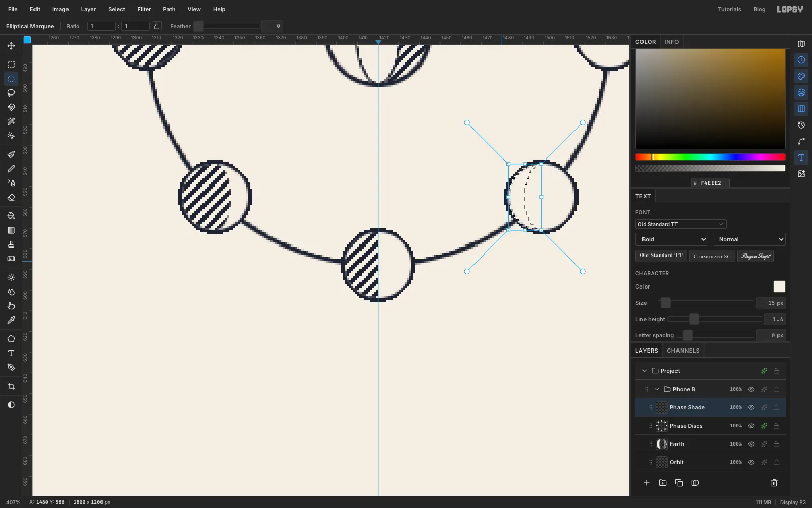Select the Lasso tool
Viewport: 812px width, 508px height.
pyautogui.click(x=11, y=93)
